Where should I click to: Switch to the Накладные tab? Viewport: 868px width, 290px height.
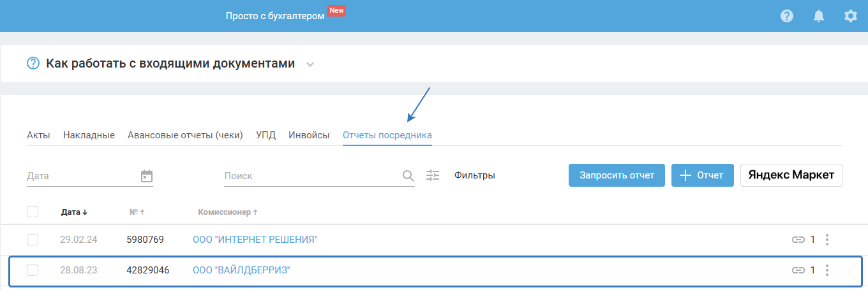click(89, 135)
